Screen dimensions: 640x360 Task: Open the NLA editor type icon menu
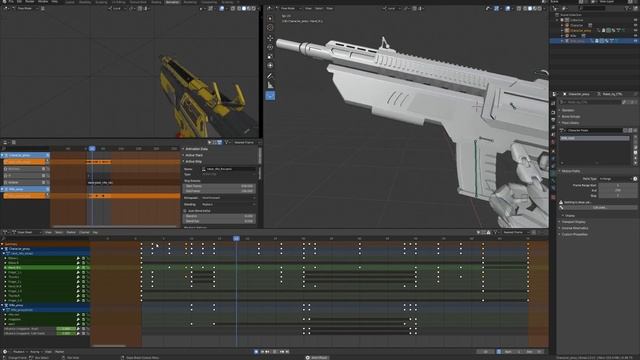coord(6,142)
